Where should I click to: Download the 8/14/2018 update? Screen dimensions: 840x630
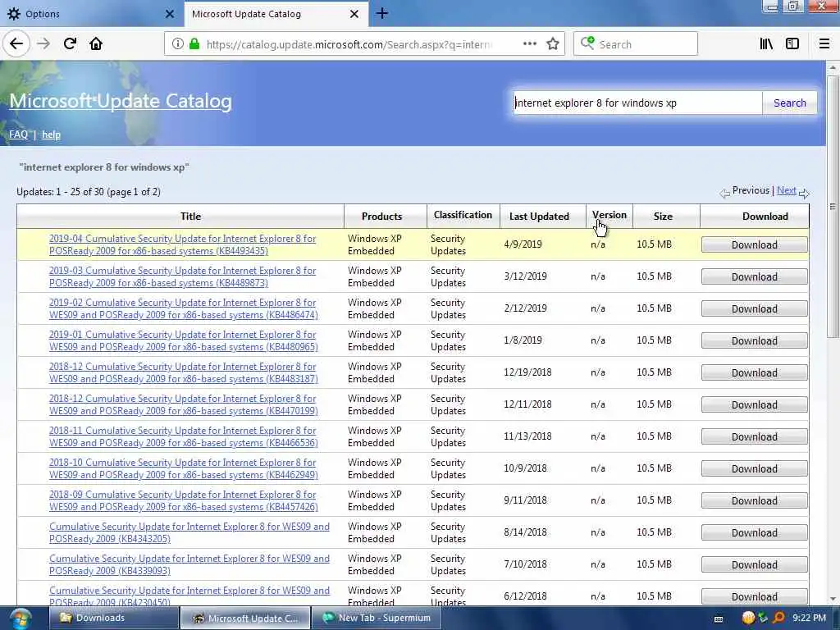[x=754, y=533]
